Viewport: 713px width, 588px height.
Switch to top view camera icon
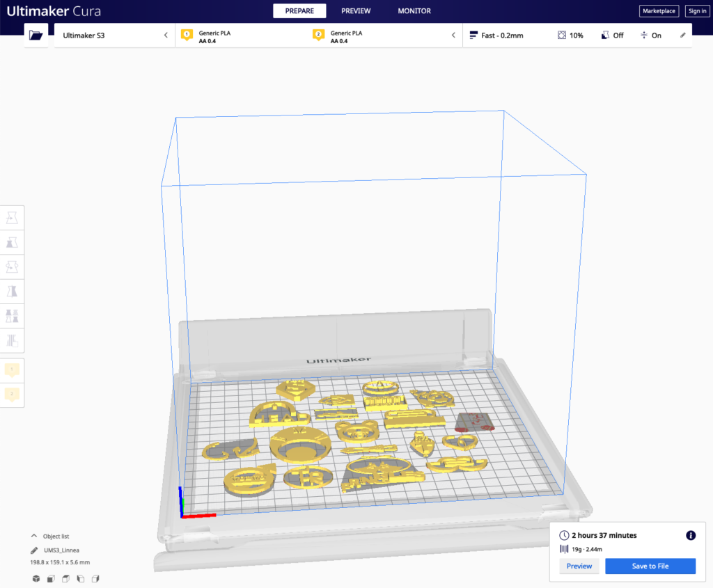coord(66,578)
